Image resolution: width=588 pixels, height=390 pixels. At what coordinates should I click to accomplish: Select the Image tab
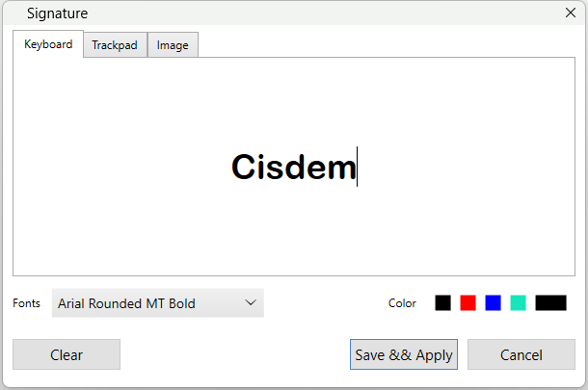point(173,45)
